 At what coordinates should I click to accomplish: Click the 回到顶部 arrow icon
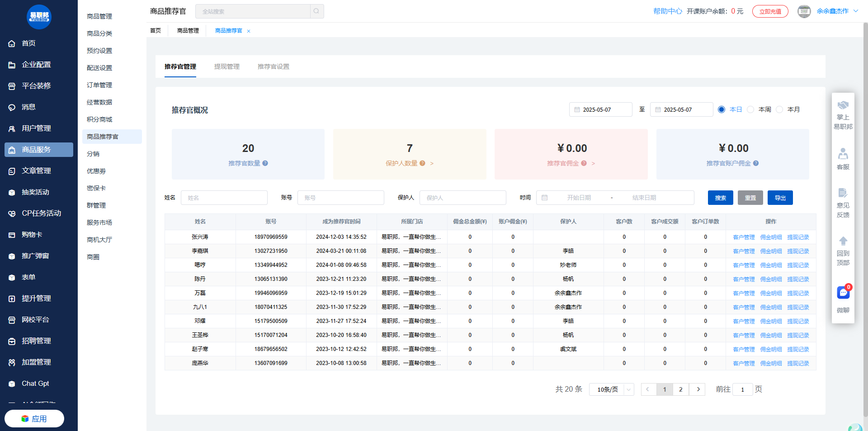click(x=843, y=241)
